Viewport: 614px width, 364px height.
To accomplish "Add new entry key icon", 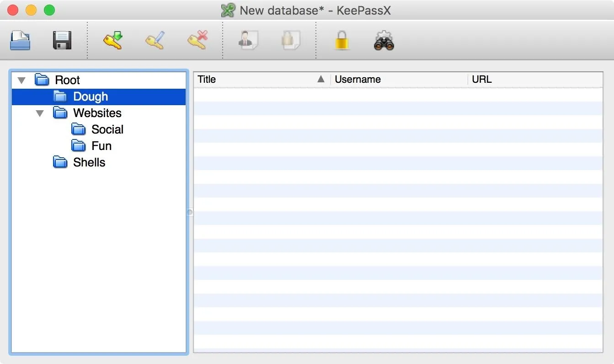I will click(112, 40).
